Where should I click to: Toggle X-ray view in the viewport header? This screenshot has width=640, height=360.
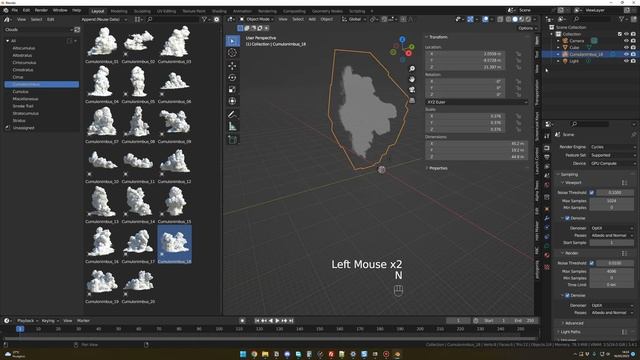[x=500, y=19]
